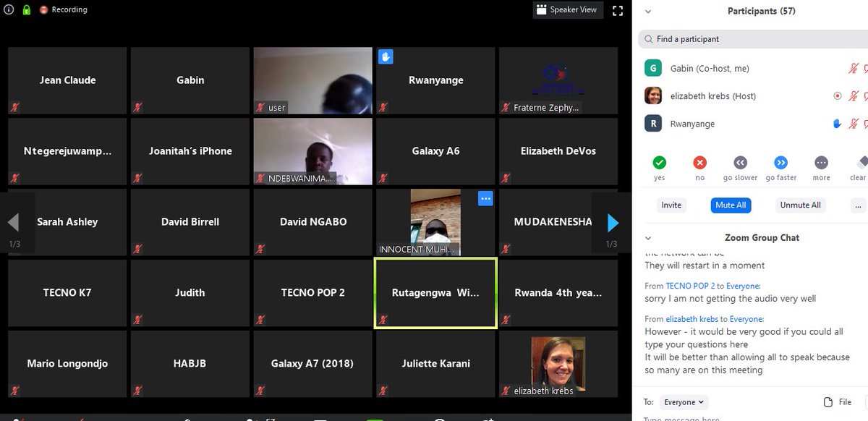The width and height of the screenshot is (868, 421).
Task: Select the Jean Claude video tile
Action: [x=67, y=80]
